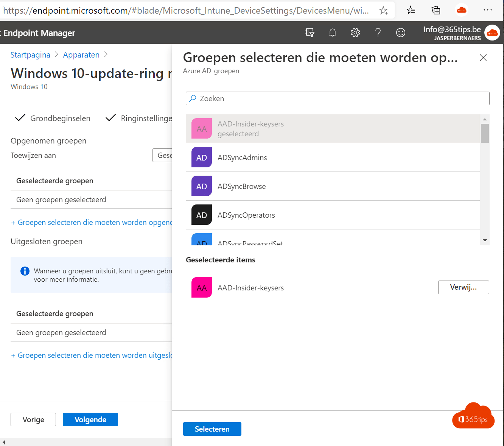The width and height of the screenshot is (504, 446).
Task: Open the help question-mark icon
Action: [x=378, y=33]
